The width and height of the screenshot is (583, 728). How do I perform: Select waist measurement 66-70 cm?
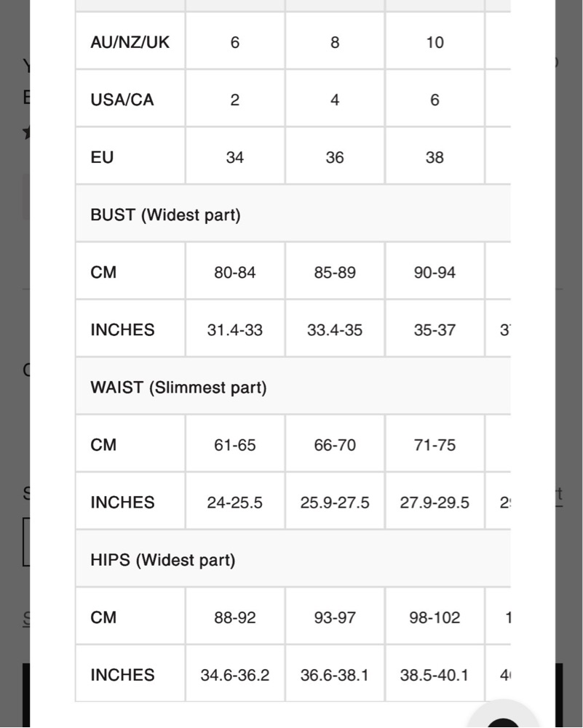click(335, 445)
